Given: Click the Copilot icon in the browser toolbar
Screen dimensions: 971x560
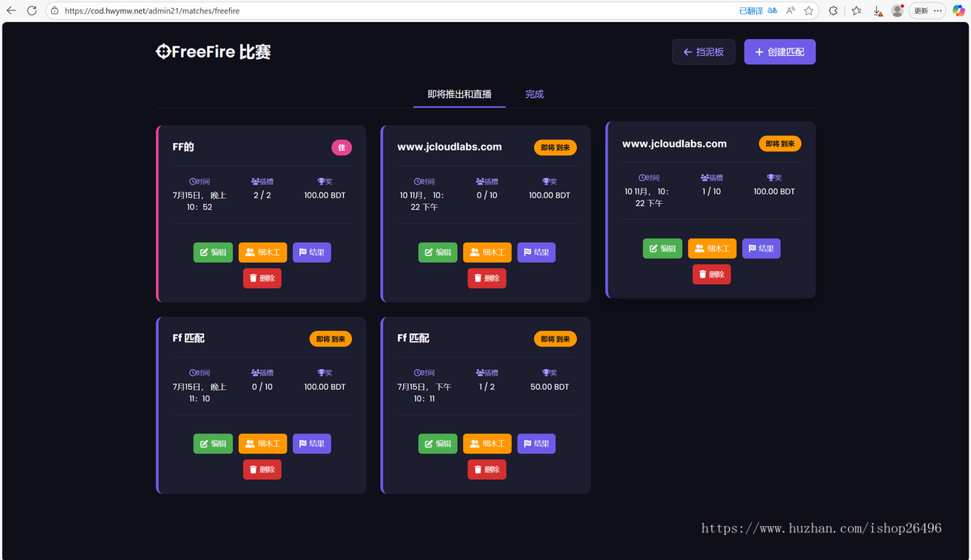Looking at the screenshot, I should click(x=960, y=11).
